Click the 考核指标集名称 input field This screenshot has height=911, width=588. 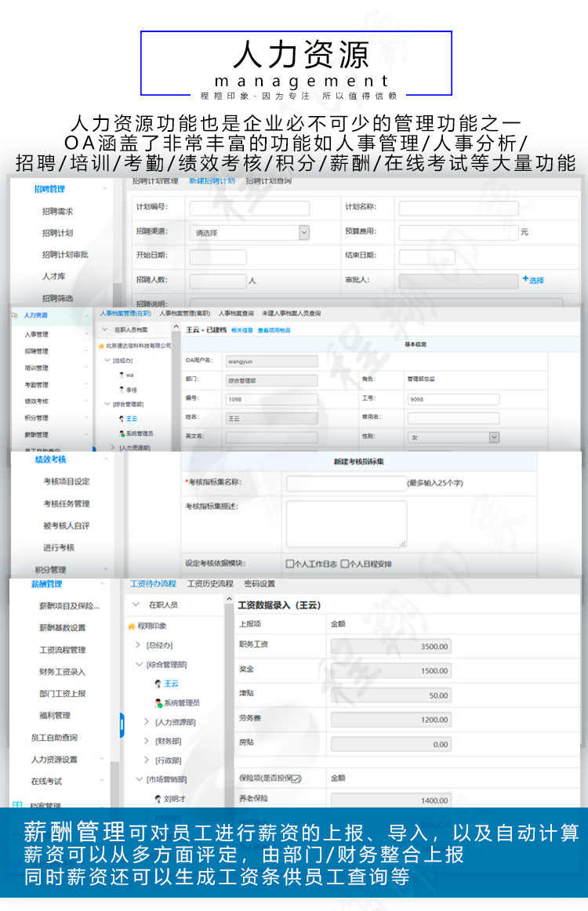(x=346, y=484)
